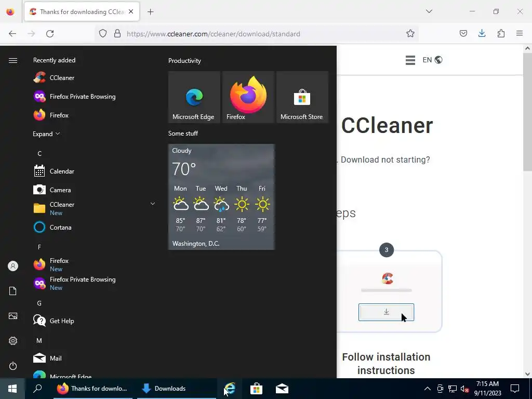Viewport: 532px width, 399px height.
Task: Save page to Pocket
Action: [463, 34]
